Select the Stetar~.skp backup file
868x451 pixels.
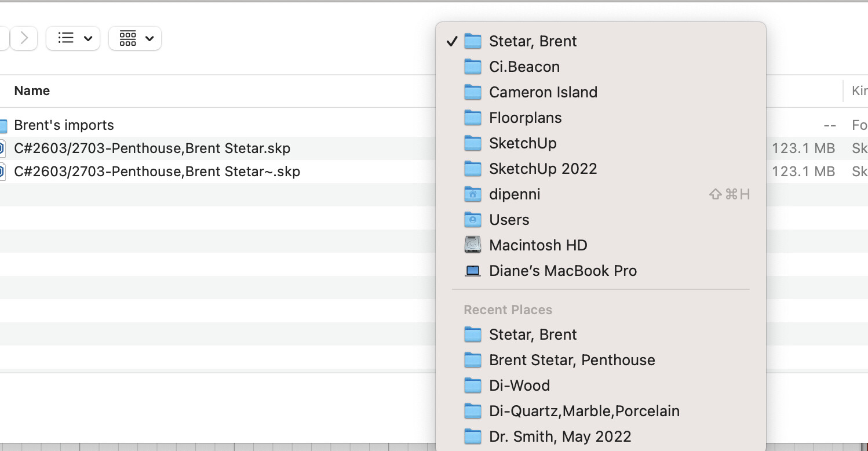(x=156, y=172)
